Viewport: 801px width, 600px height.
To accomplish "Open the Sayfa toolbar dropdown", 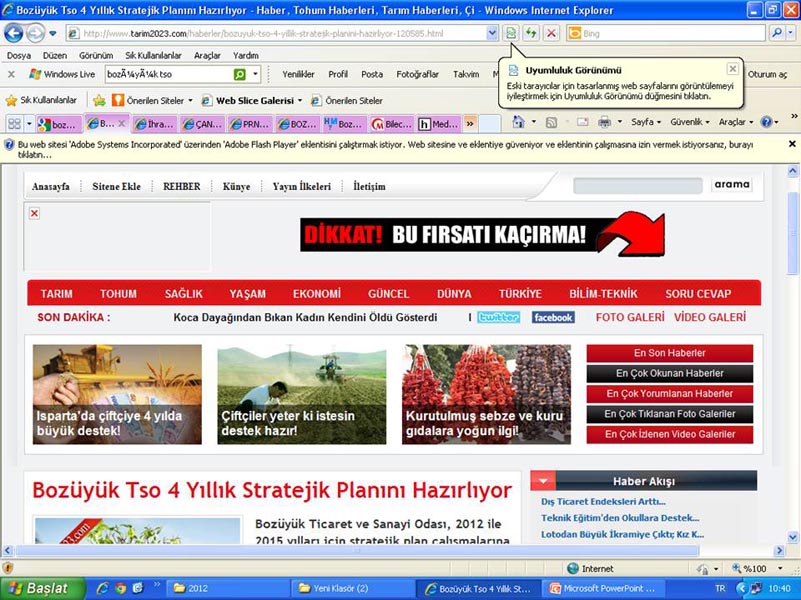I will [x=646, y=122].
